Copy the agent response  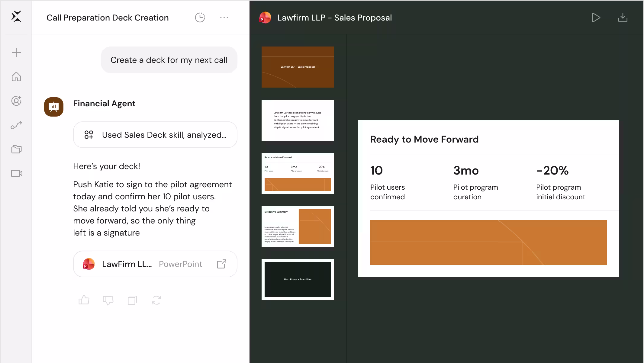pyautogui.click(x=132, y=300)
